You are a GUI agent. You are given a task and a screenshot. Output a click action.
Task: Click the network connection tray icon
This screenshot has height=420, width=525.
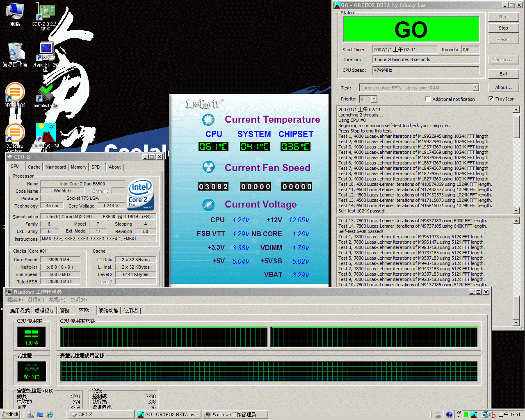point(485,415)
